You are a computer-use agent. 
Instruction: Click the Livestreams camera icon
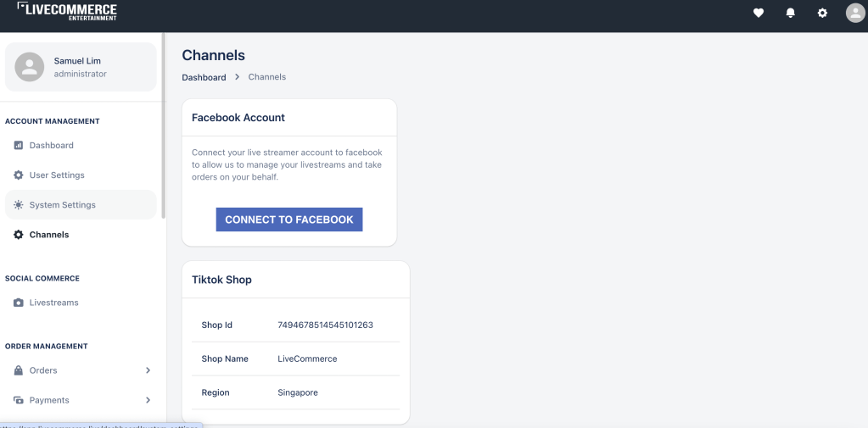pyautogui.click(x=19, y=303)
